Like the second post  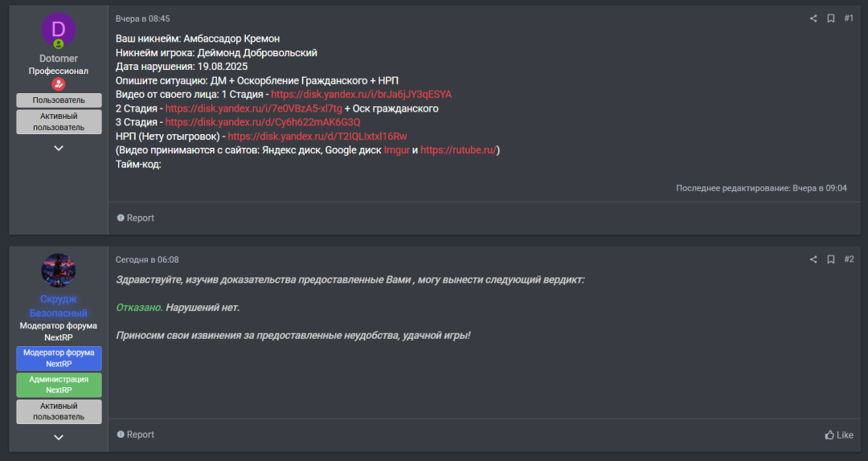coord(839,434)
